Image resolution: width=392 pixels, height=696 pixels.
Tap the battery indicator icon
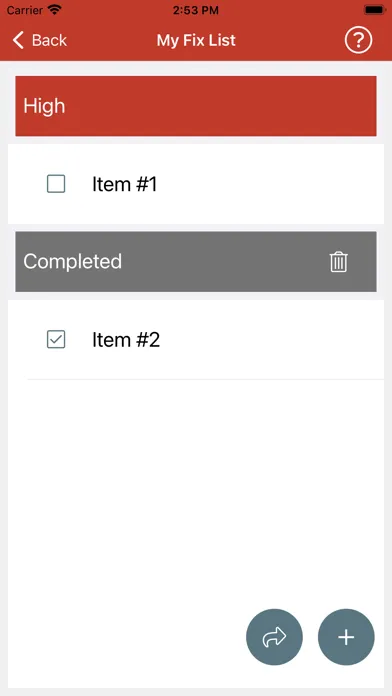click(375, 10)
